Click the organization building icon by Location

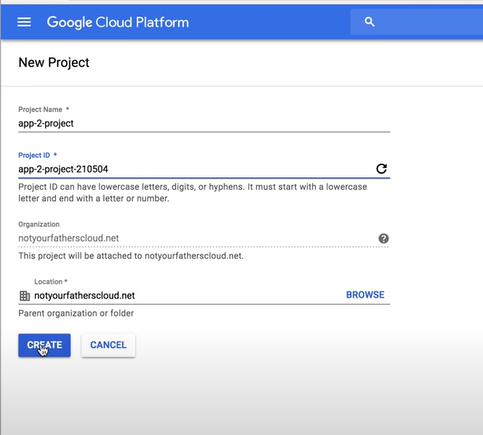click(x=25, y=296)
